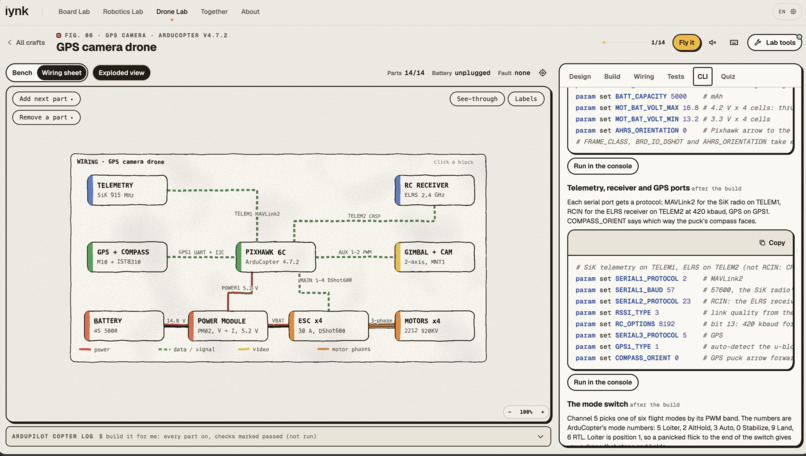Click the MAIN 1-4 DShot600 wire label
The image size is (806, 456).
pyautogui.click(x=326, y=280)
